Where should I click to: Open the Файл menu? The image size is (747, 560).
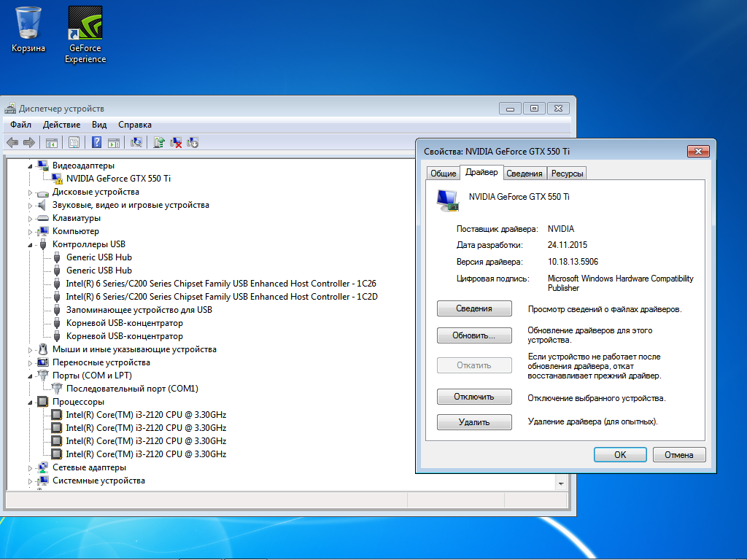[x=20, y=125]
